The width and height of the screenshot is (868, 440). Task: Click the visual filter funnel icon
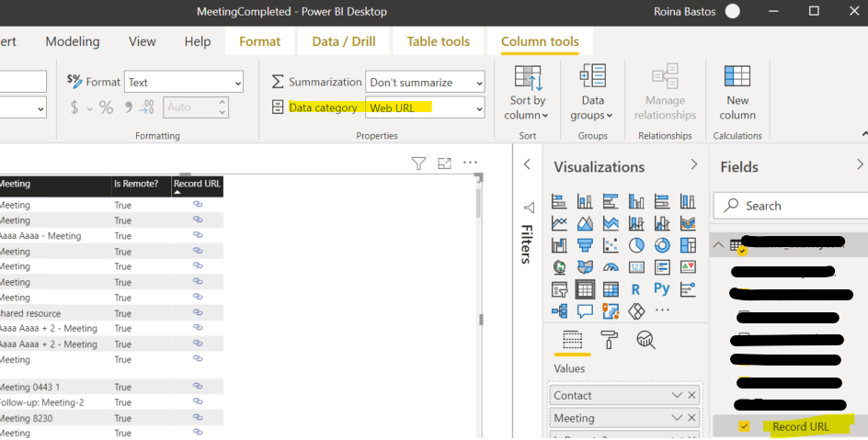point(418,164)
